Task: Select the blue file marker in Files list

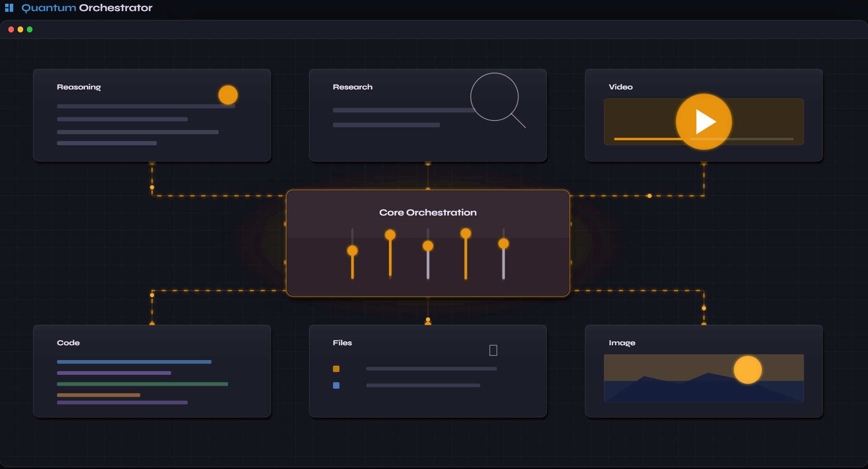Action: (x=336, y=385)
